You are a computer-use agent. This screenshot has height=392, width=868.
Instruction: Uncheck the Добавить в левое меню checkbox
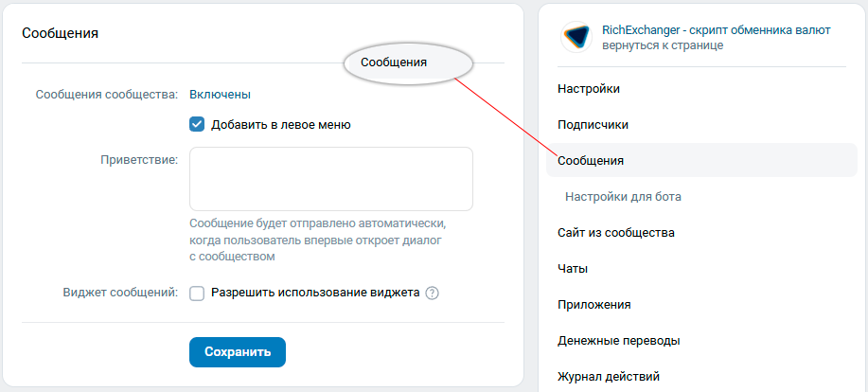coord(197,125)
